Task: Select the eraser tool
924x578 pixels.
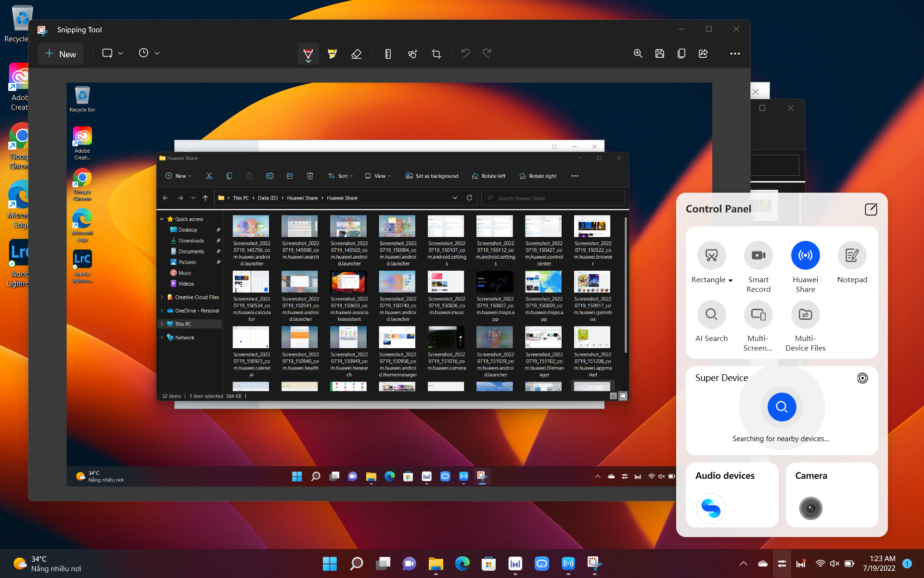Action: pyautogui.click(x=356, y=54)
